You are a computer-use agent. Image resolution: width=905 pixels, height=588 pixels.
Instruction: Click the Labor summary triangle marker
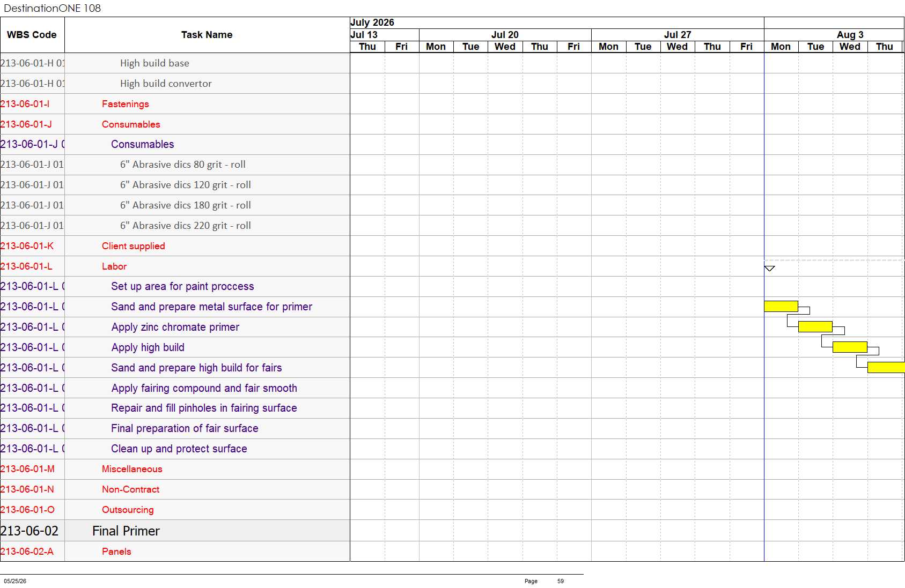[769, 268]
